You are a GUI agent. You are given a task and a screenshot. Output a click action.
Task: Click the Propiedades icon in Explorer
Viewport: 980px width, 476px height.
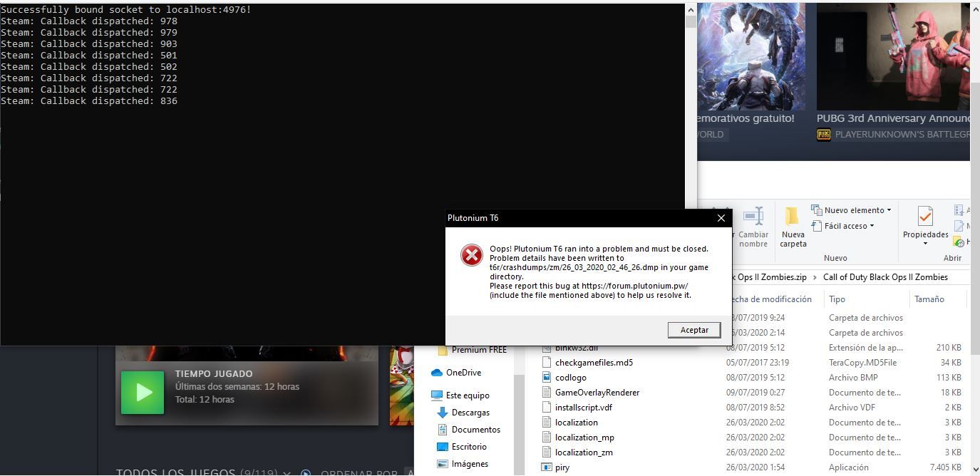pyautogui.click(x=925, y=215)
